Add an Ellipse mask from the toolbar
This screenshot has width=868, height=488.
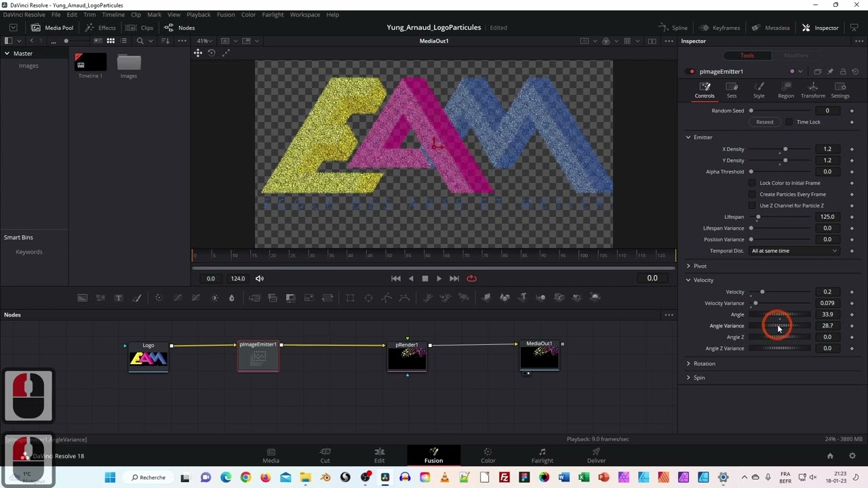(369, 298)
